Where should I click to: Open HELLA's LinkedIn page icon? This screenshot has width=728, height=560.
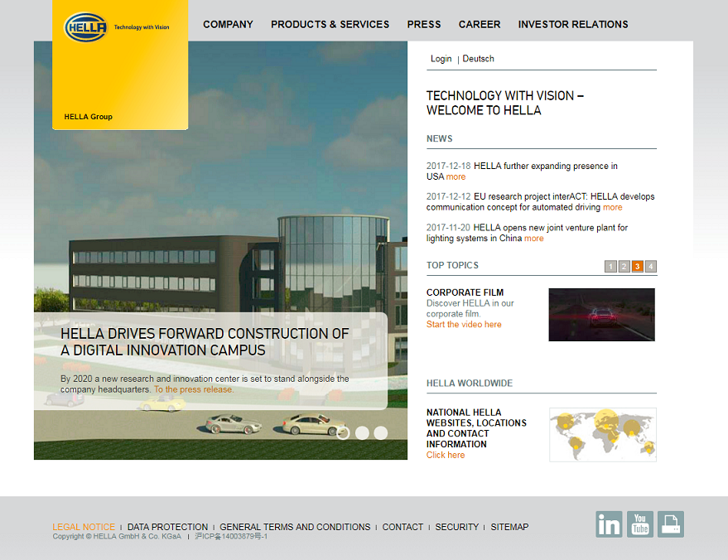[x=609, y=524]
